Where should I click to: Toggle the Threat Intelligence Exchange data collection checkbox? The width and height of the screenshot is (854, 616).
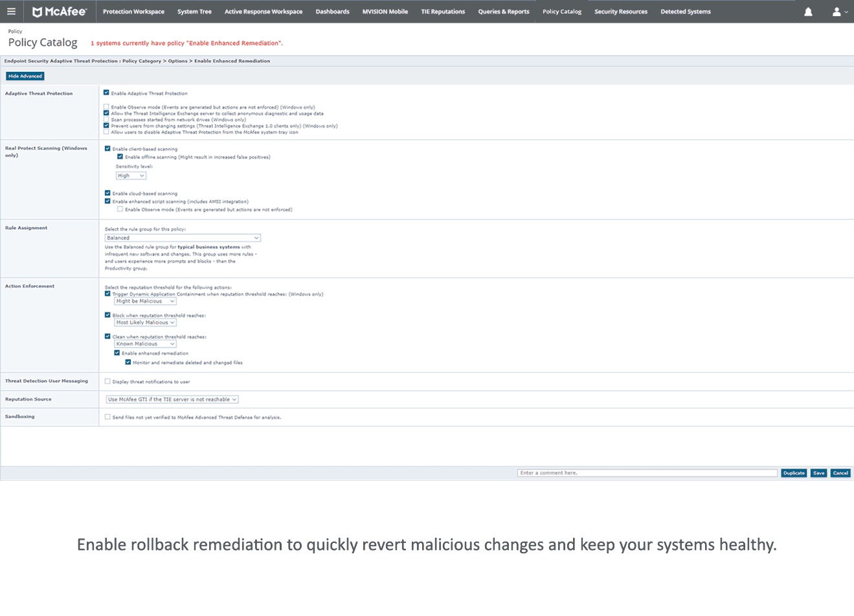pyautogui.click(x=106, y=113)
